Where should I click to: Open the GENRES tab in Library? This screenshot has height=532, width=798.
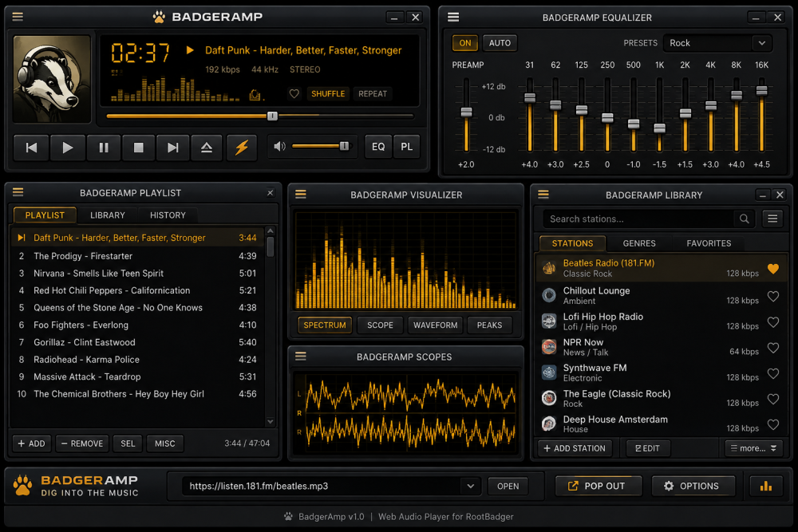639,243
